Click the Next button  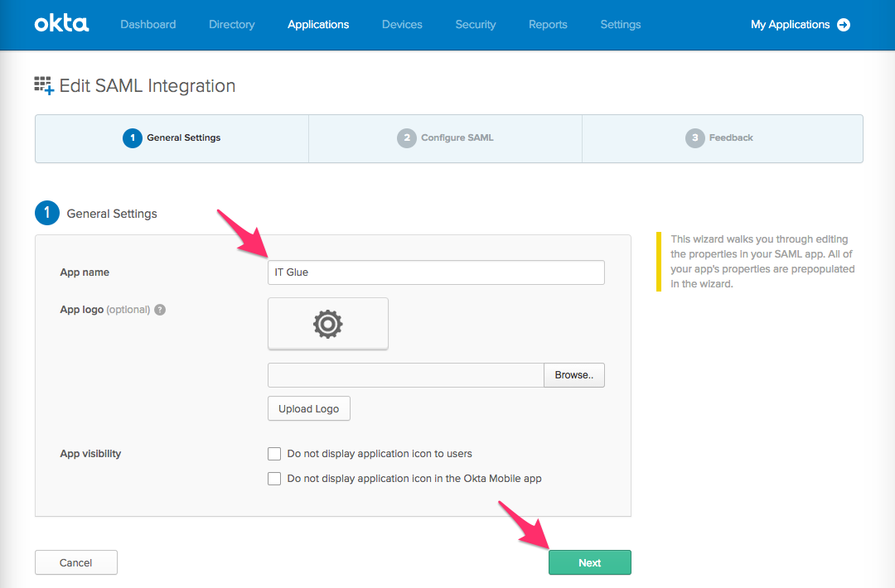pyautogui.click(x=590, y=562)
